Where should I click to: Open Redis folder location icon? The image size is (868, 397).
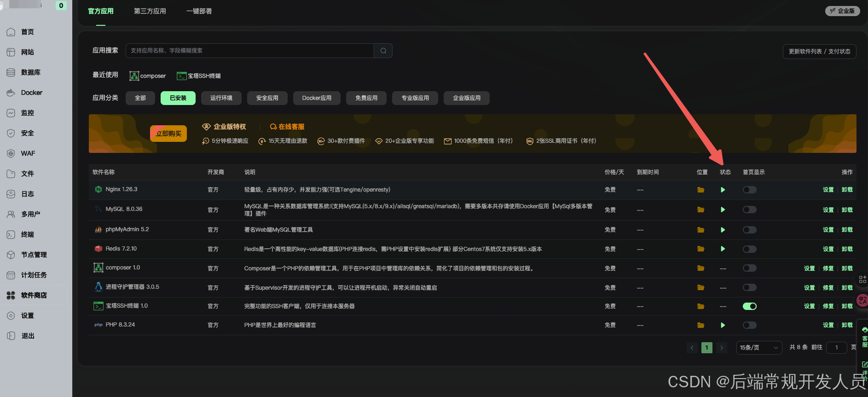pos(700,249)
